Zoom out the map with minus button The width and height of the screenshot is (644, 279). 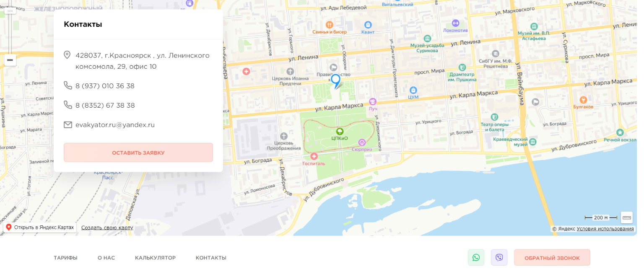[x=10, y=60]
